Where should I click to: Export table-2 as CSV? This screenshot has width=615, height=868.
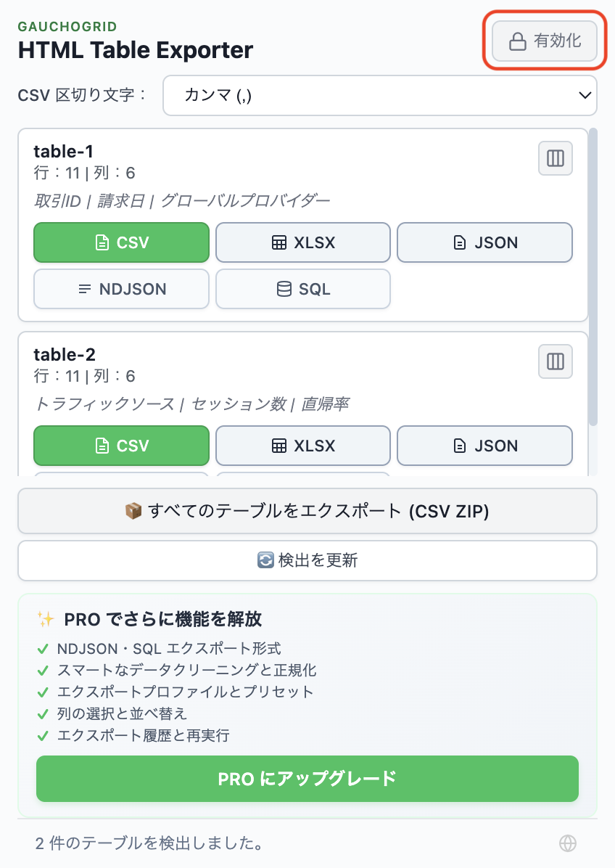coord(121,446)
